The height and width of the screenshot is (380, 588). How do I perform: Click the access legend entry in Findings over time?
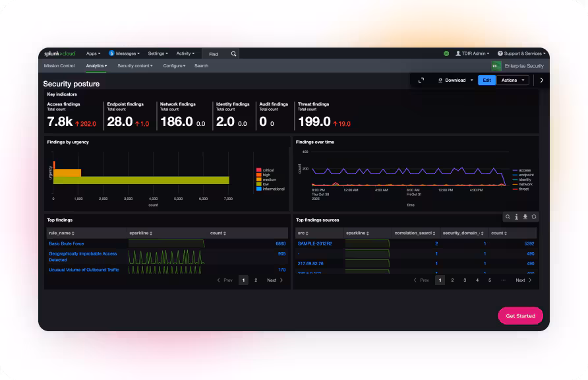tap(521, 170)
